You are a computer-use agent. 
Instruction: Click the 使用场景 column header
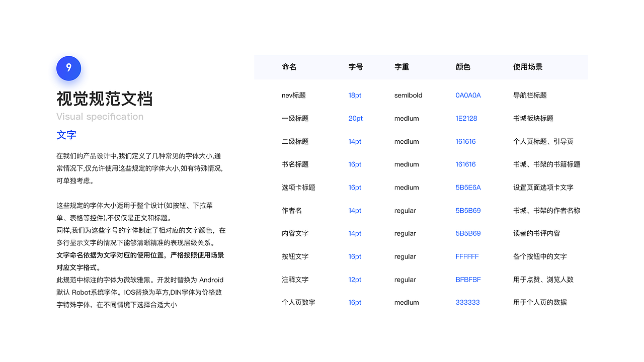pyautogui.click(x=528, y=67)
